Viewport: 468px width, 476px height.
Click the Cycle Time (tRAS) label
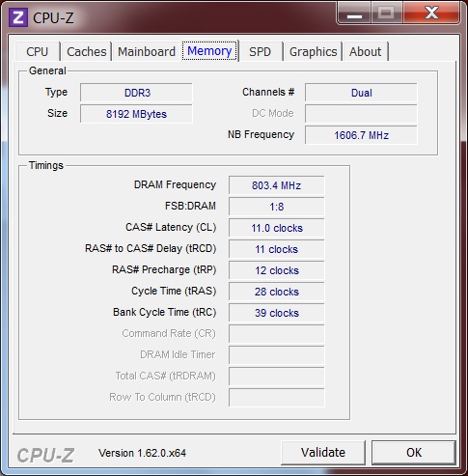(x=174, y=291)
